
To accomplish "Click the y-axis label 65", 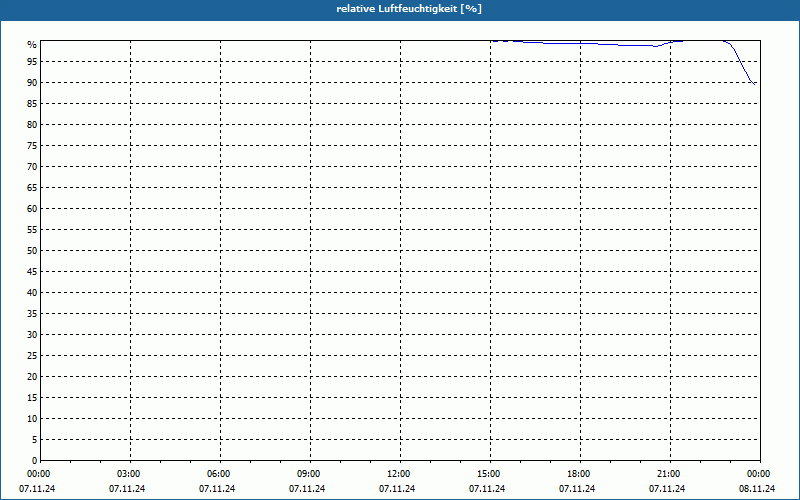I will 32,188.
